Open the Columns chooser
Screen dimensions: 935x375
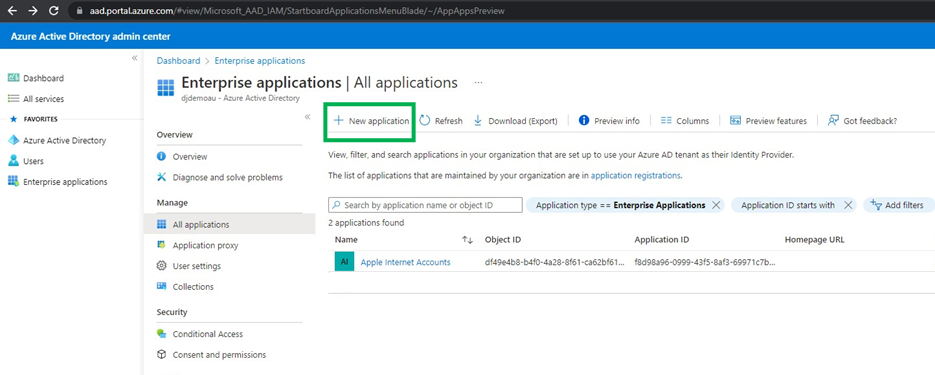coord(685,120)
